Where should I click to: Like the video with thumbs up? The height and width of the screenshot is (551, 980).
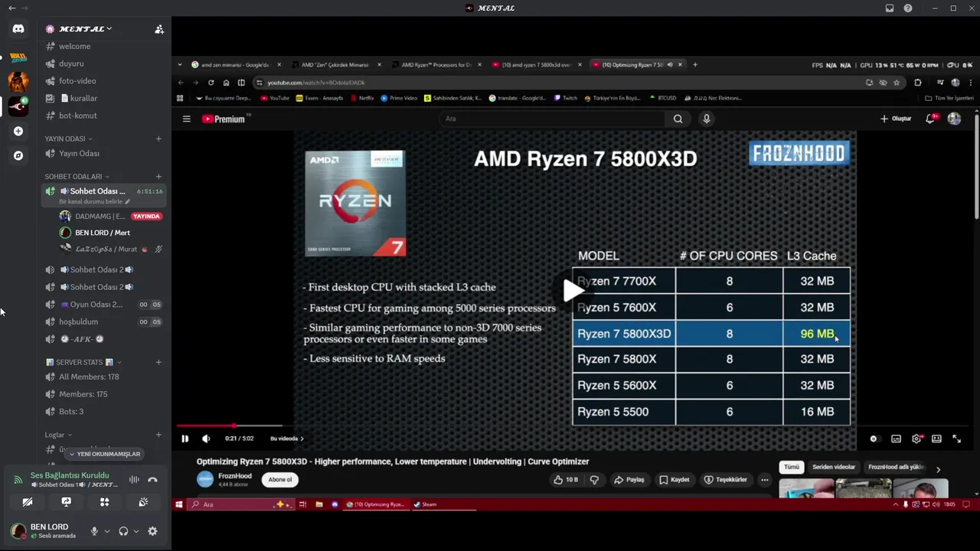click(x=567, y=480)
